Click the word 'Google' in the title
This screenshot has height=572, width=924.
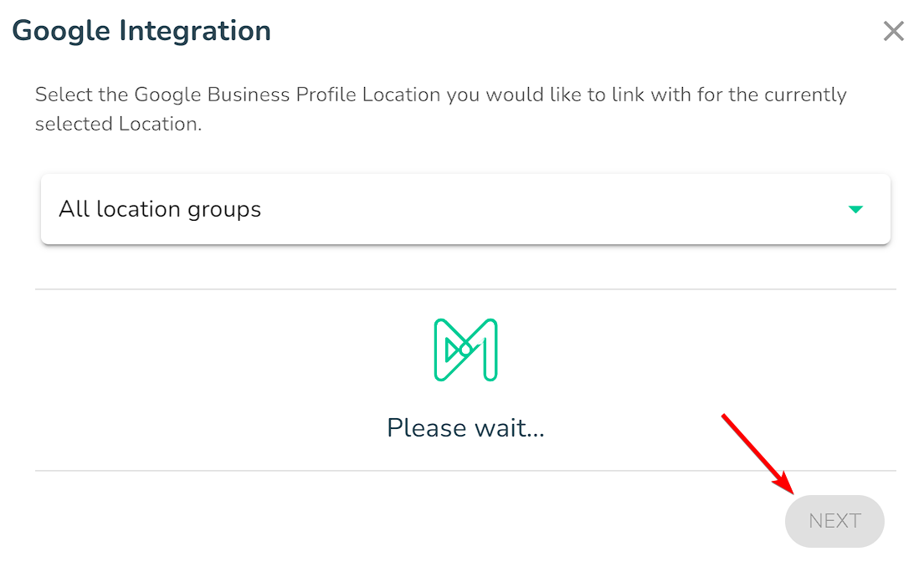(x=61, y=32)
